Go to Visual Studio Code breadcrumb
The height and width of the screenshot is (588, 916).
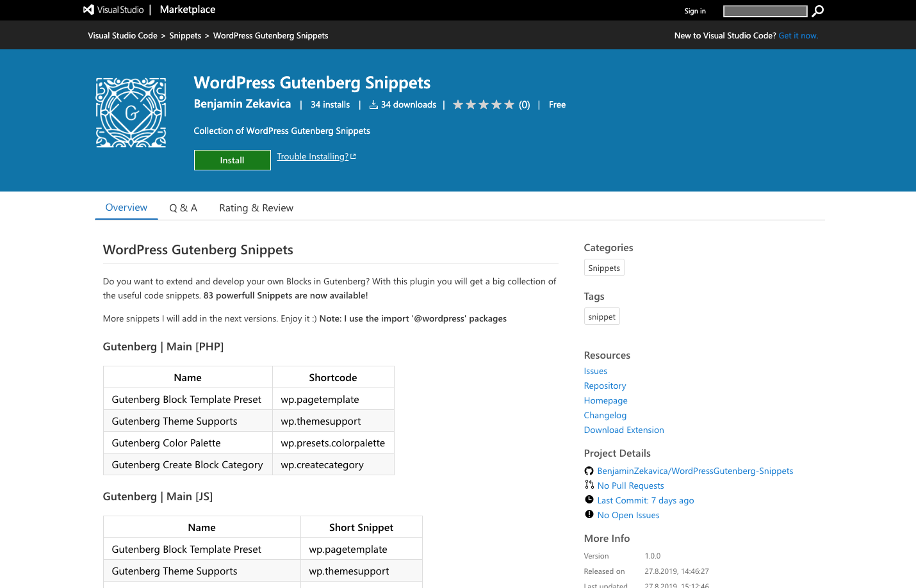tap(122, 36)
